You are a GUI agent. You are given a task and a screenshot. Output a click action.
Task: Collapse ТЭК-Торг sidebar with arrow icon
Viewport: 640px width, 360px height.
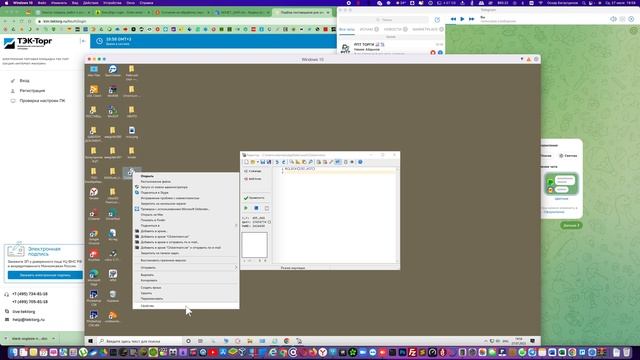(82, 41)
